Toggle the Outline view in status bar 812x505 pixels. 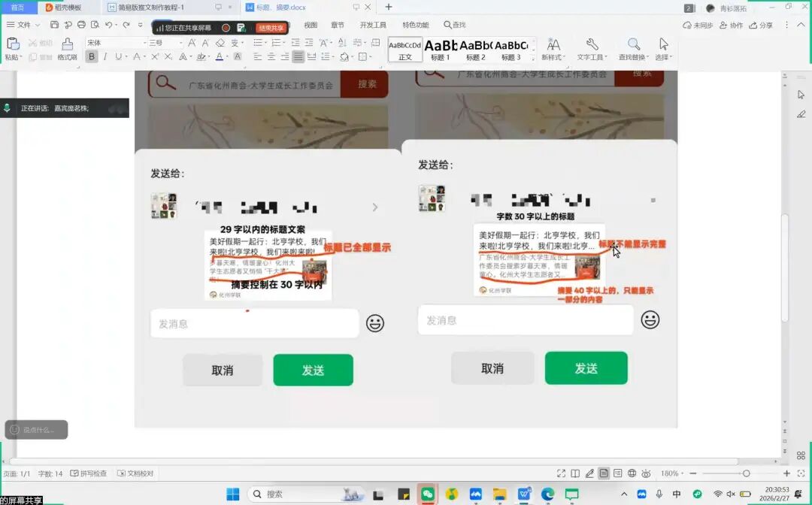point(618,473)
